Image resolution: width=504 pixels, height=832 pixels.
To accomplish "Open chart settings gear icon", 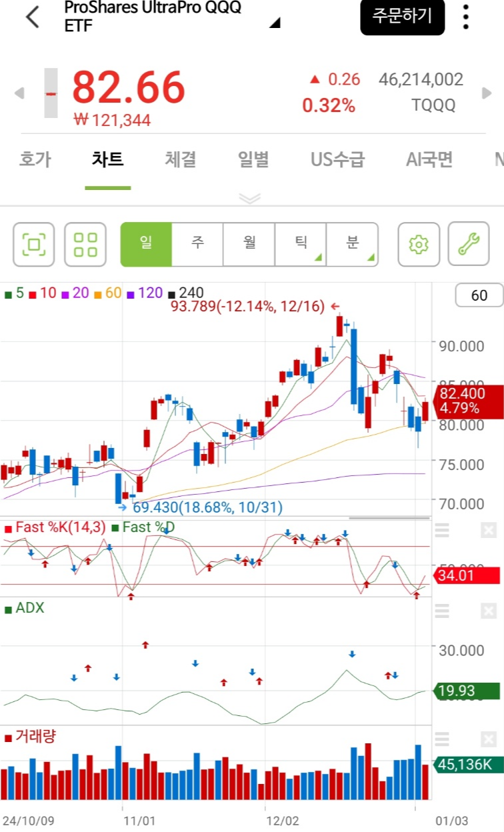I will click(x=419, y=244).
